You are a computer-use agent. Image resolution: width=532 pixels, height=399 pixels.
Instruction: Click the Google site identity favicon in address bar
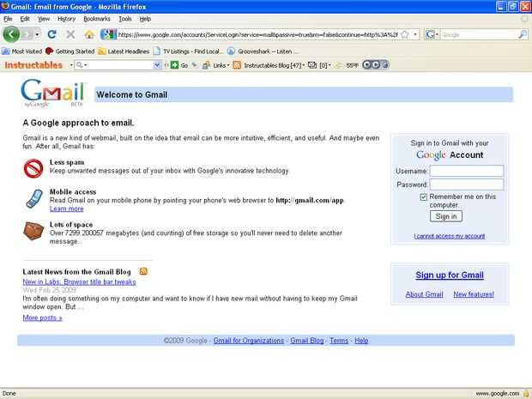coord(108,34)
